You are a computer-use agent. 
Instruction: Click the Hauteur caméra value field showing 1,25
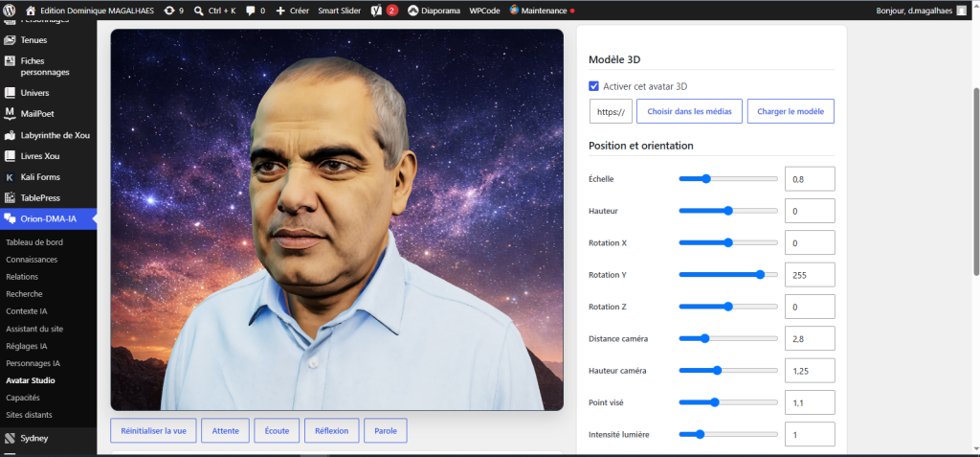click(x=810, y=371)
